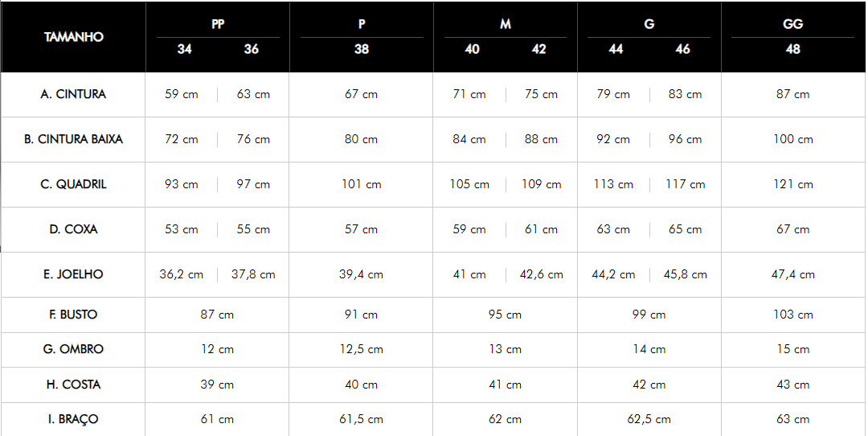Click the 59 cm cintura value
Screen dimensions: 868x436
182,94
